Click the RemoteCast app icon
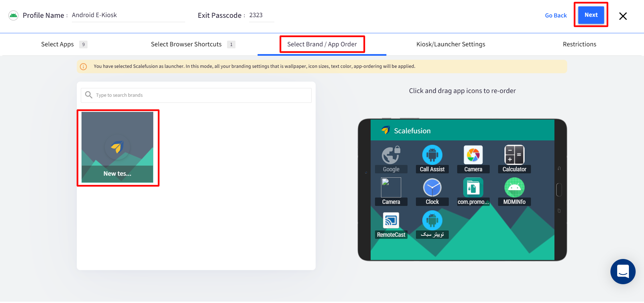Image resolution: width=644 pixels, height=303 pixels. (391, 220)
